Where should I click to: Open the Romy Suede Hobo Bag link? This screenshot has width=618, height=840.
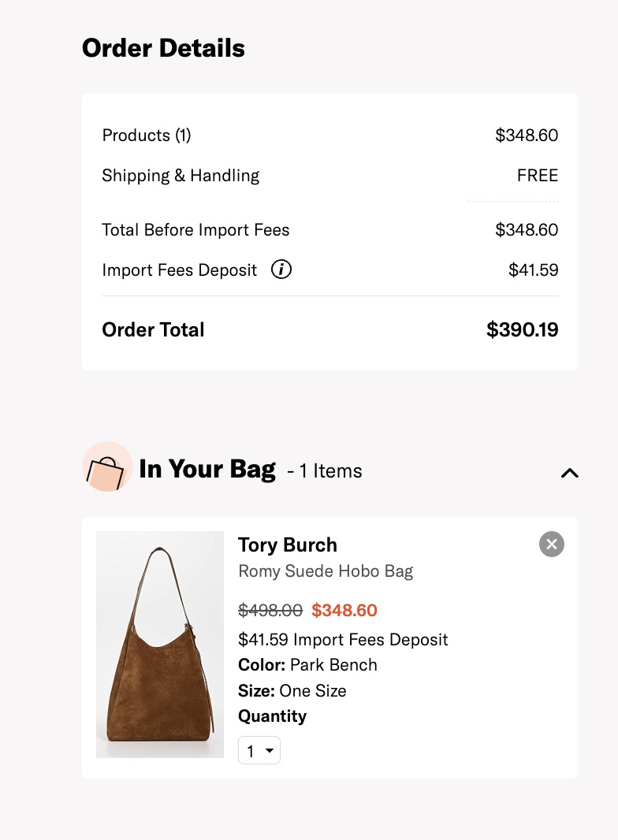point(326,571)
